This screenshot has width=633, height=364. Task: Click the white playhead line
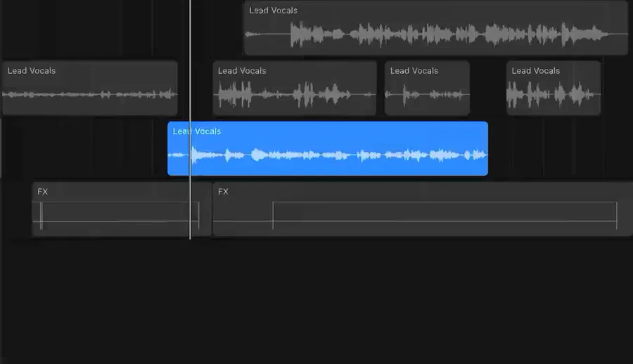point(190,119)
